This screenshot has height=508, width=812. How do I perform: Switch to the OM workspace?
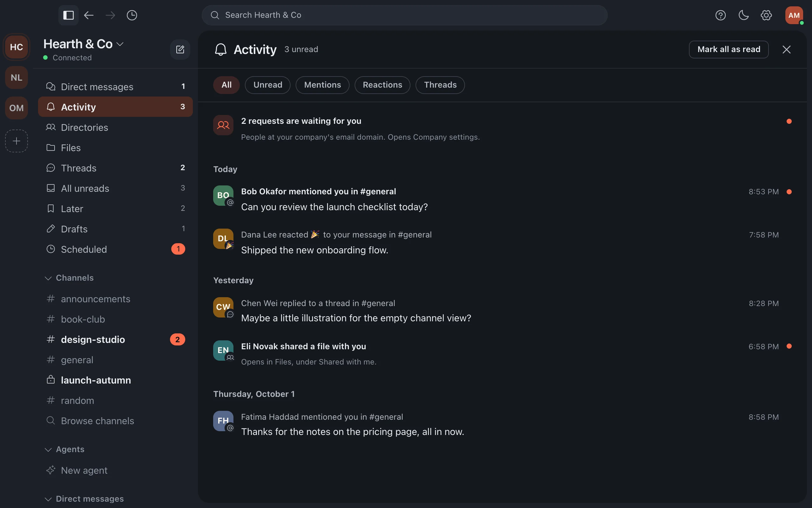point(16,108)
